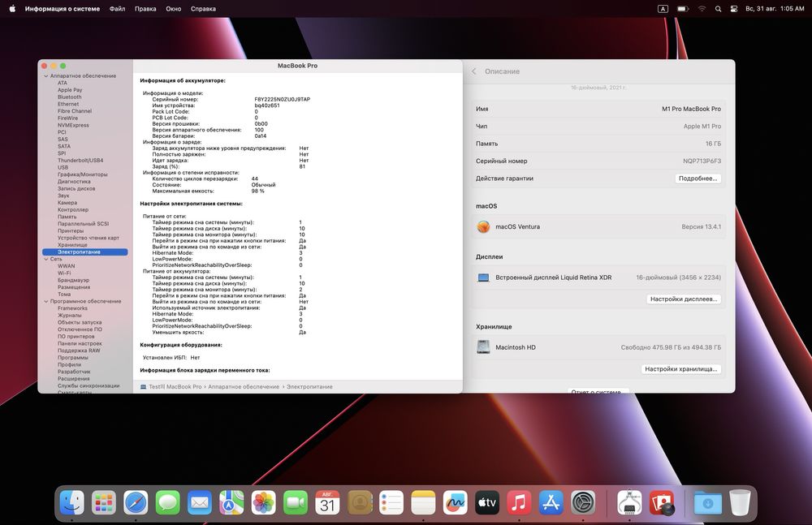
Task: Collapse the Аппаратное обеспечение tree section
Action: pos(46,76)
